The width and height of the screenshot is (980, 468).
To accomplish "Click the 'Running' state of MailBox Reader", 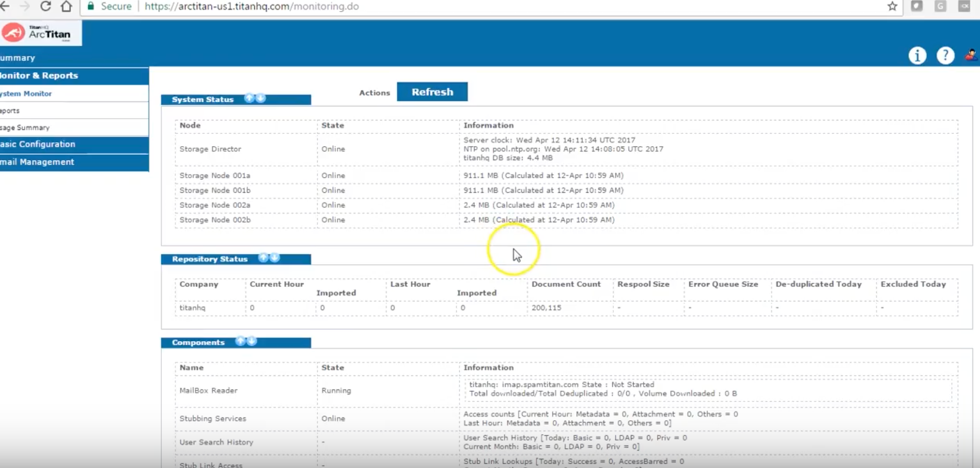I will click(x=336, y=391).
